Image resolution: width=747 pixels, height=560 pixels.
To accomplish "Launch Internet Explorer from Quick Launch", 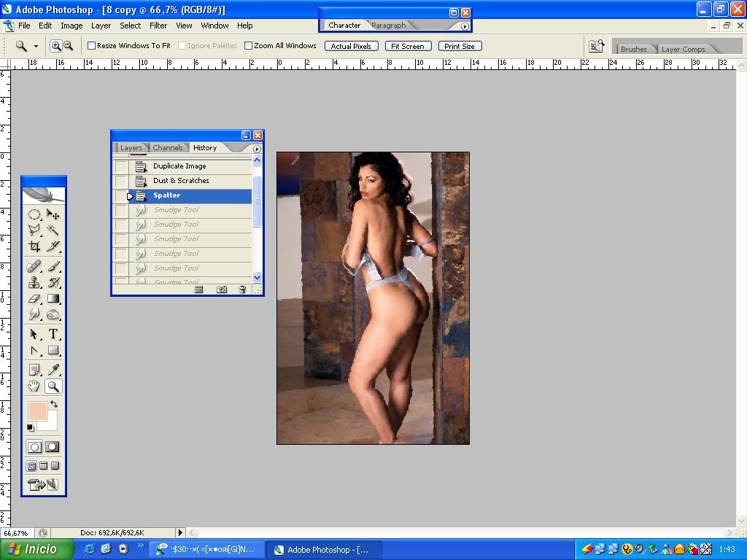I will [x=89, y=549].
